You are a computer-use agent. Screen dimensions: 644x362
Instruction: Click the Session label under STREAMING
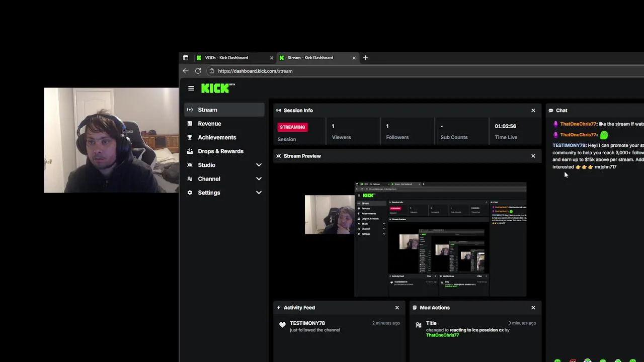pyautogui.click(x=287, y=139)
